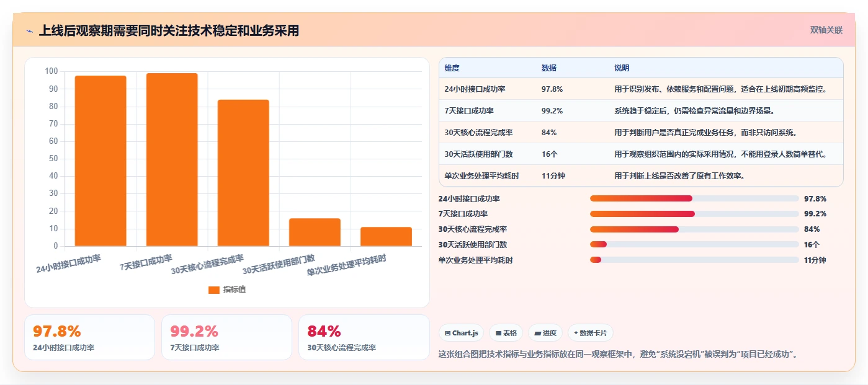Click footer note starting 这张组合图把技术指标
Image resolution: width=868 pixels, height=385 pixels.
point(618,355)
